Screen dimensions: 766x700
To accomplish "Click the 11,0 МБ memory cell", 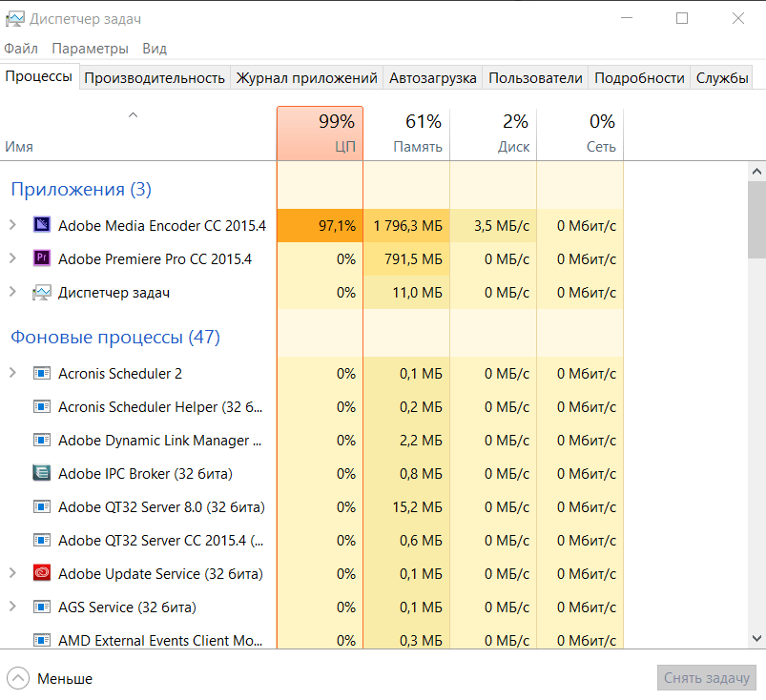I will point(406,293).
